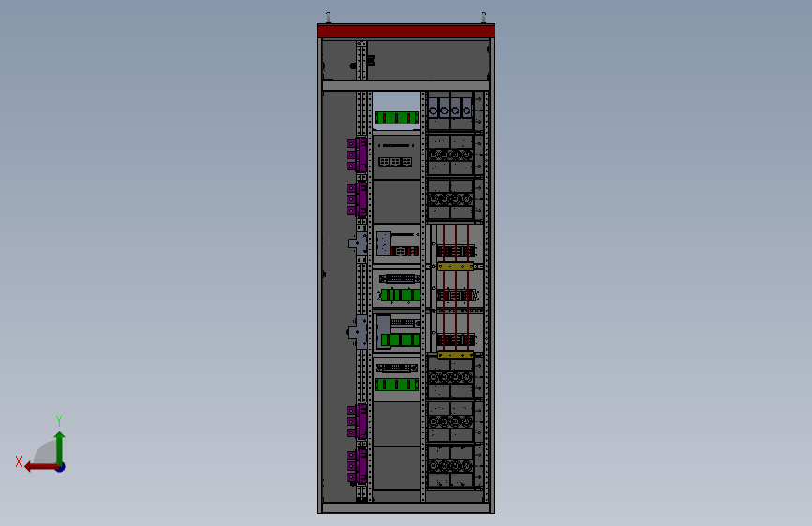Select the green terminal block in white panel
This screenshot has height=526, width=812.
click(396, 118)
